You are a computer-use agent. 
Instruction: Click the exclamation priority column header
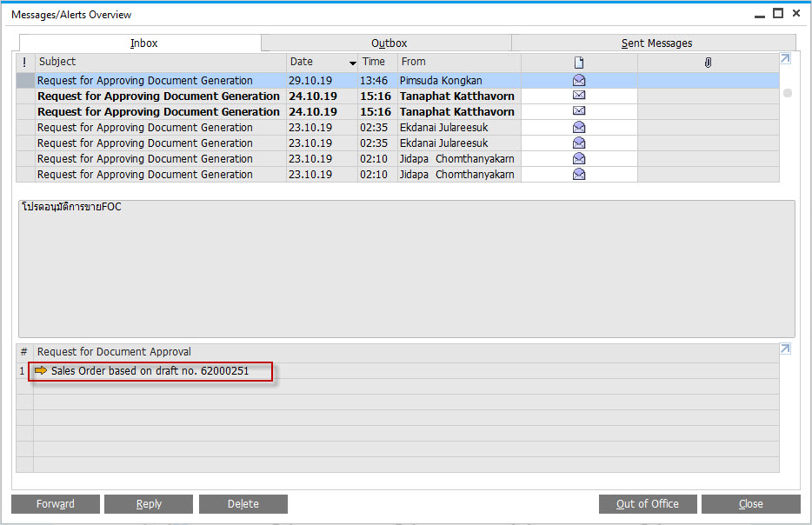pyautogui.click(x=24, y=62)
